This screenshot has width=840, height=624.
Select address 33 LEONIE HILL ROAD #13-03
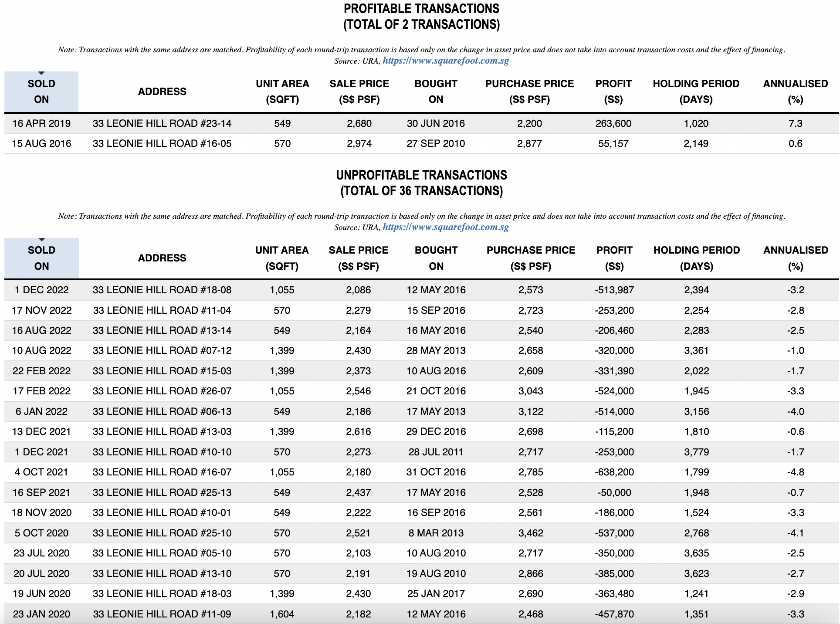(x=162, y=431)
